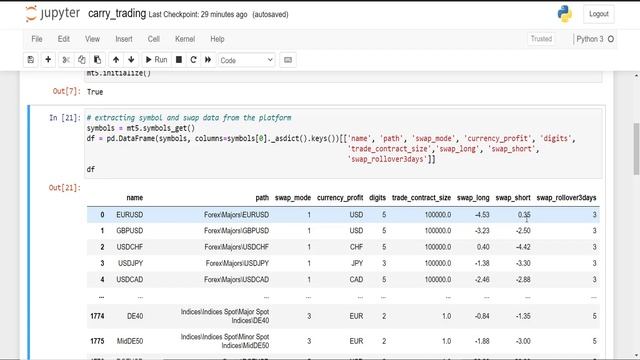Click the MidDE50 name cell
Image resolution: width=640 pixels, height=360 pixels.
click(x=130, y=341)
